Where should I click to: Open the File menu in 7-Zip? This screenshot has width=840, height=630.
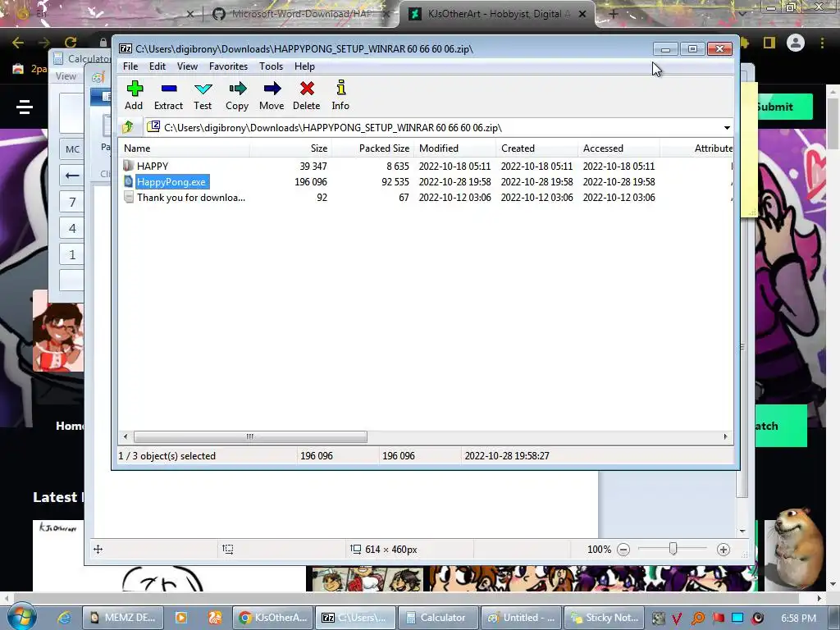click(130, 66)
